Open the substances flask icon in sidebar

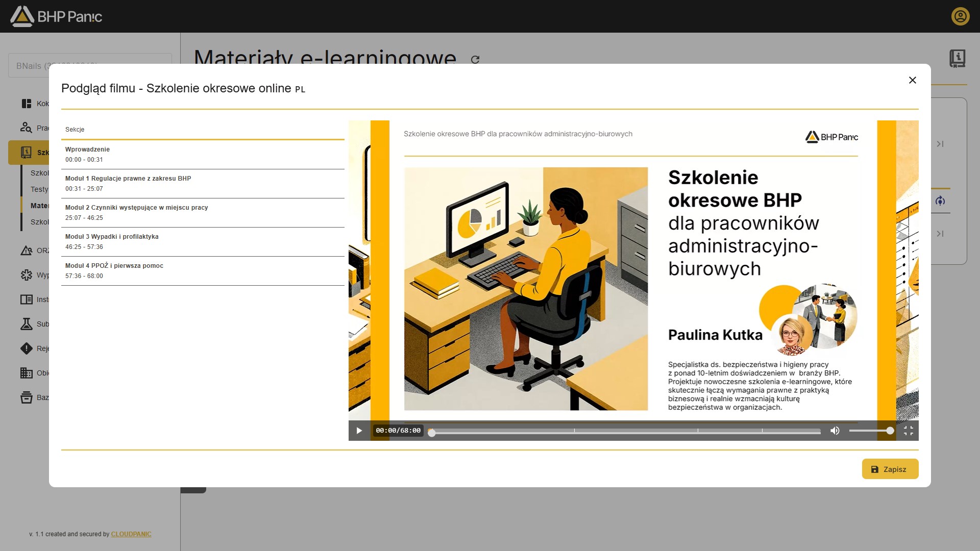[27, 324]
